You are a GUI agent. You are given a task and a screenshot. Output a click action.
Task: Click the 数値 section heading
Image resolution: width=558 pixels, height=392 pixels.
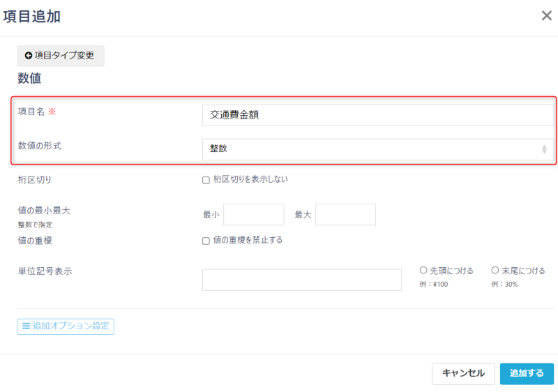coord(29,79)
